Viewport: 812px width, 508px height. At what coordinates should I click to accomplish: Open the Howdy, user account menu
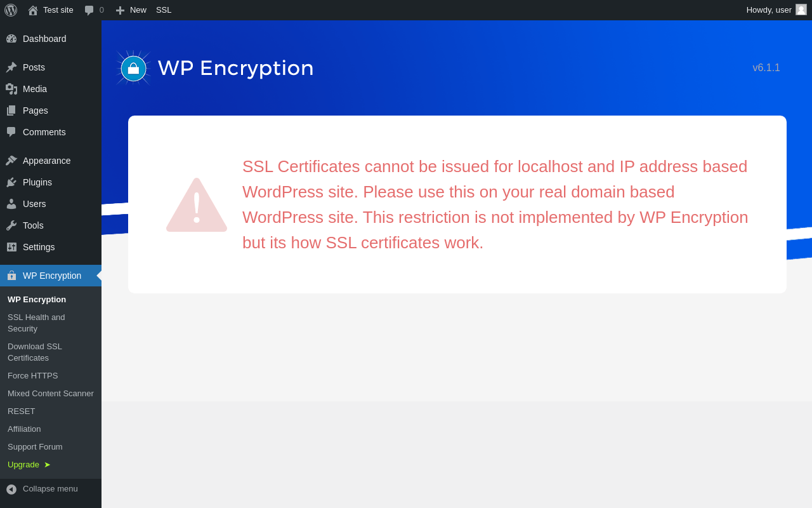point(769,10)
